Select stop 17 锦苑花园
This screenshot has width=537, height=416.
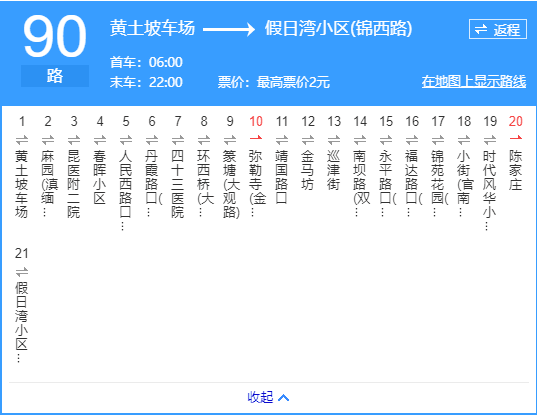439,183
